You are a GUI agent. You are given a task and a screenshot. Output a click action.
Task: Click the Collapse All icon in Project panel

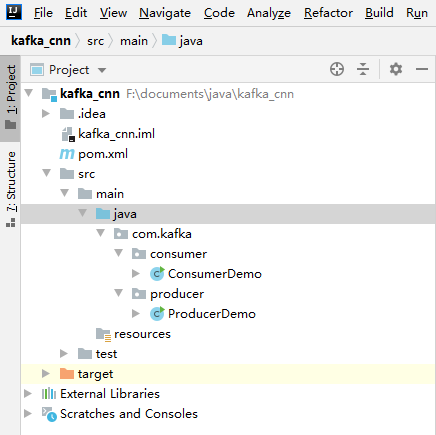(x=363, y=69)
